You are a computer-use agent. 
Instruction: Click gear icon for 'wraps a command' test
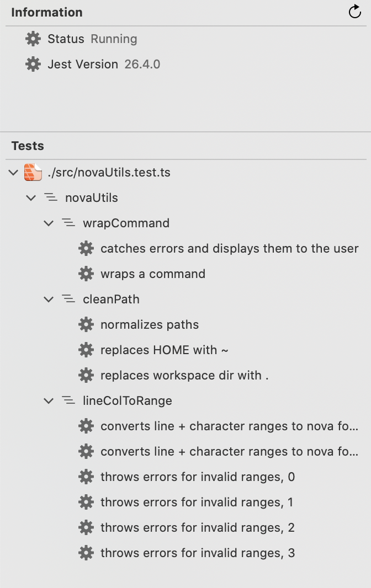point(86,274)
